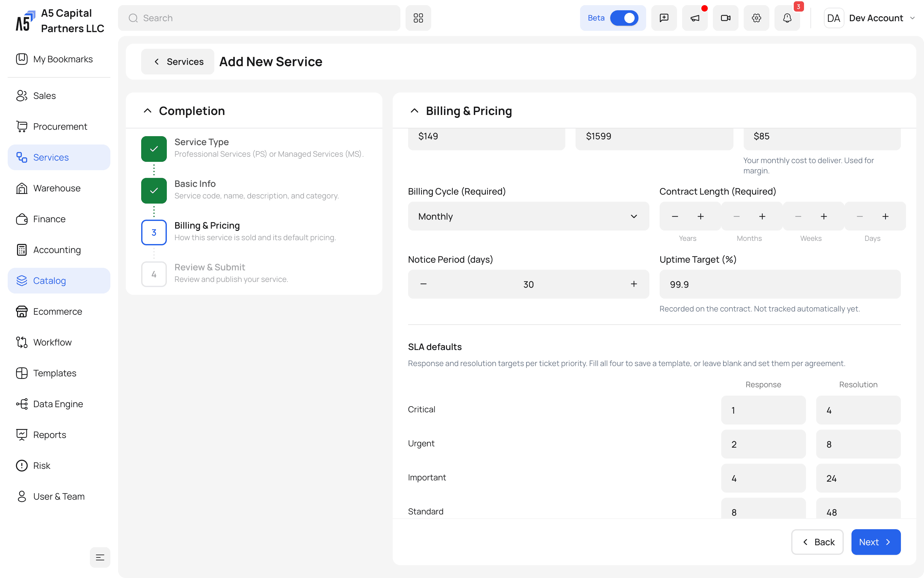Image resolution: width=924 pixels, height=578 pixels.
Task: Open the apps grid icon beside search
Action: [x=418, y=18]
